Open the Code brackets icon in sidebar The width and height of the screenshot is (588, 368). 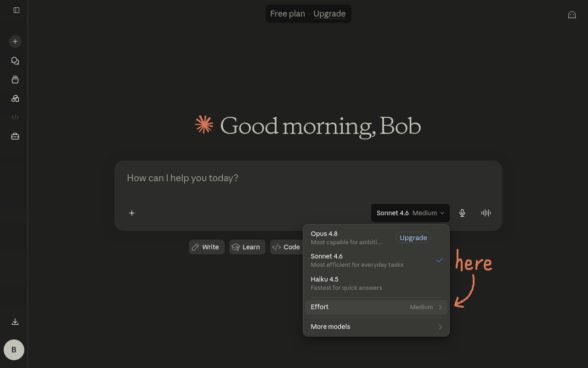tap(15, 117)
